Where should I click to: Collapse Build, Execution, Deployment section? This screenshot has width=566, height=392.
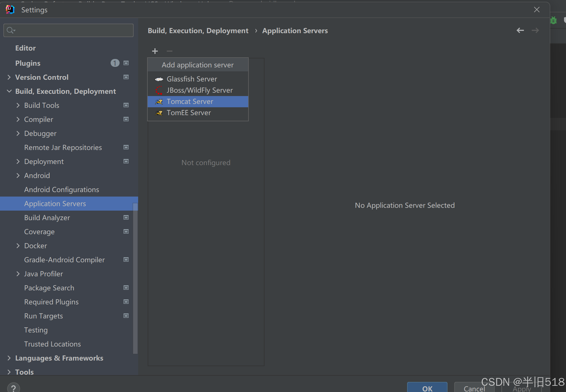click(9, 91)
